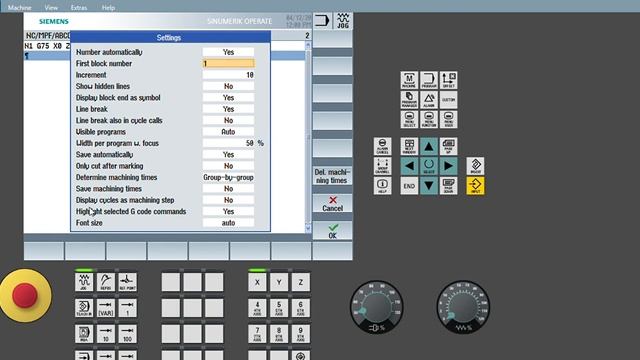Toggle Line break also in cycle calls
The image size is (640, 360).
tap(228, 121)
